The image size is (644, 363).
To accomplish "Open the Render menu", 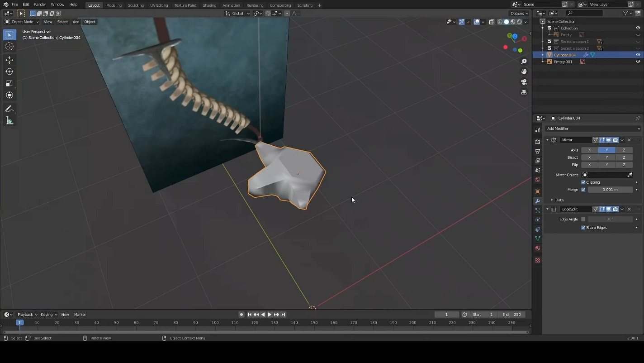I will point(40,5).
